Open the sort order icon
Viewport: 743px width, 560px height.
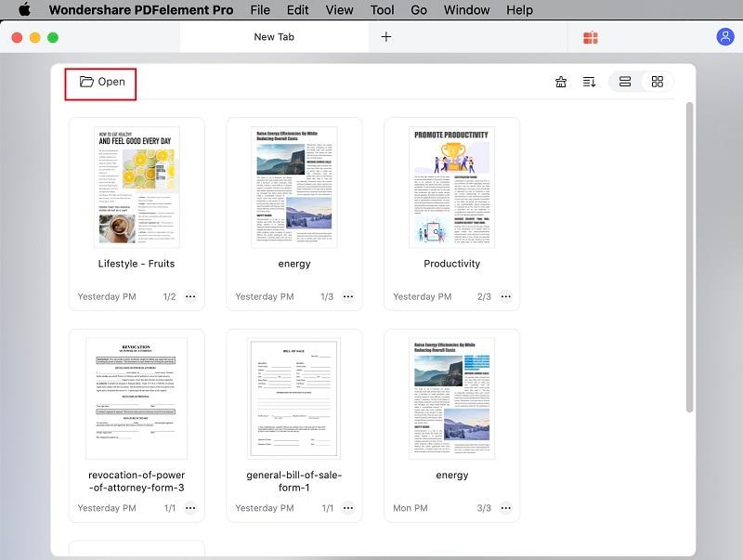(589, 82)
